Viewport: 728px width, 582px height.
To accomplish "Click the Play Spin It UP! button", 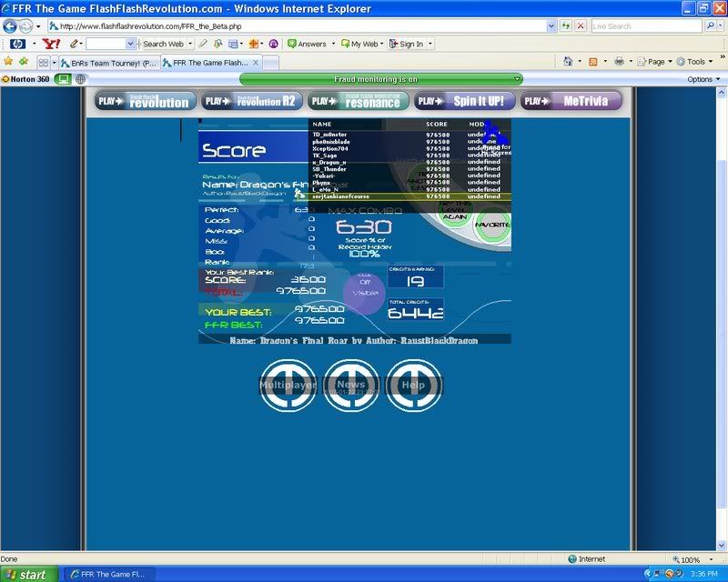I will tap(463, 101).
